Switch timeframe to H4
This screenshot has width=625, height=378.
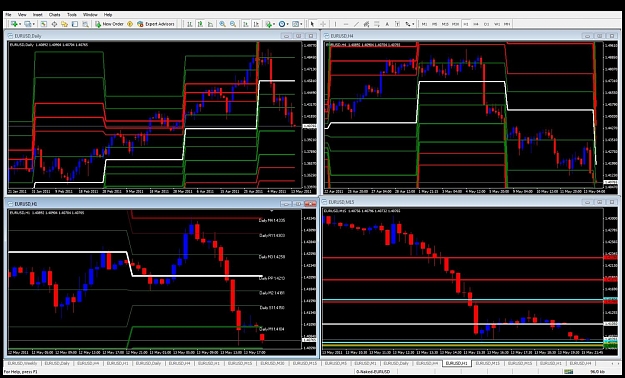point(476,24)
